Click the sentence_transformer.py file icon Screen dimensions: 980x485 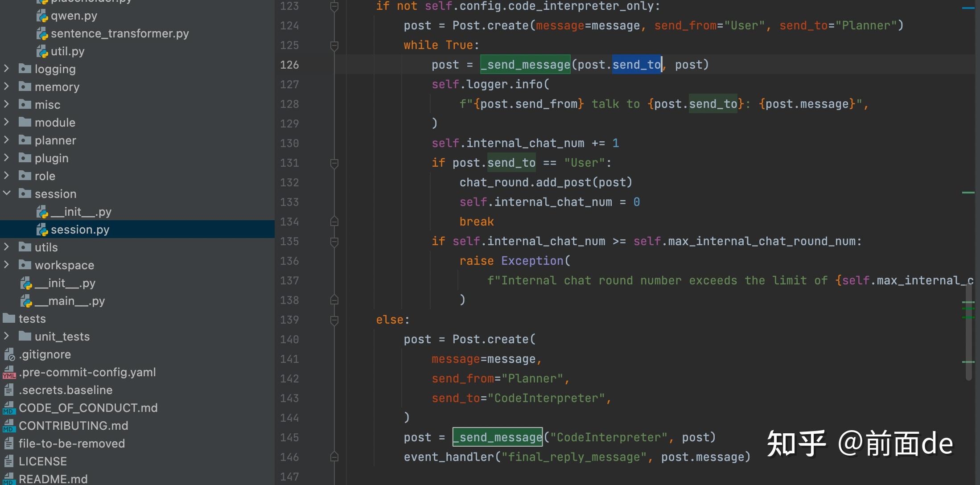click(42, 34)
